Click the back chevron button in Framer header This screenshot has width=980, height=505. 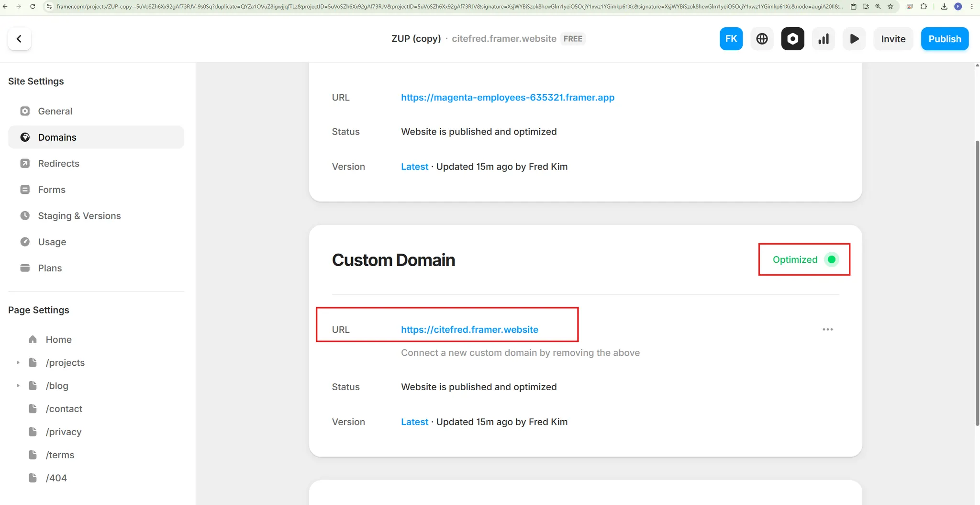click(x=19, y=39)
